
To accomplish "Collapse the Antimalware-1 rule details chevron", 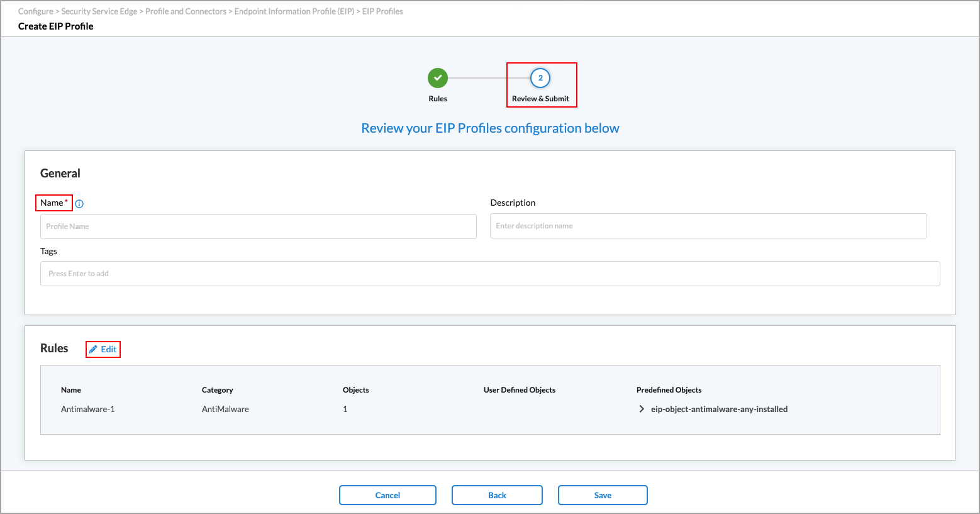I will click(641, 408).
